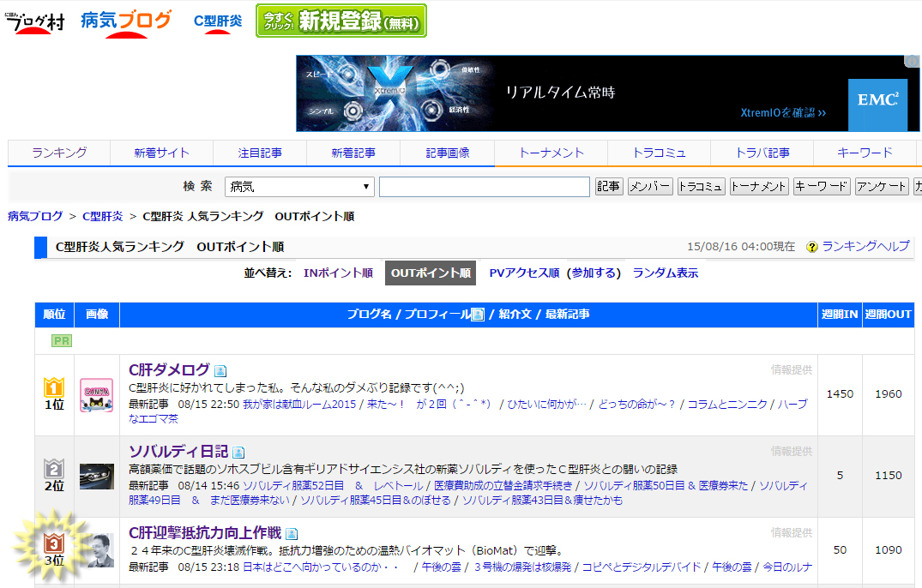Follow the 病気ブログ breadcrumb link
This screenshot has height=588, width=922.
click(x=35, y=216)
